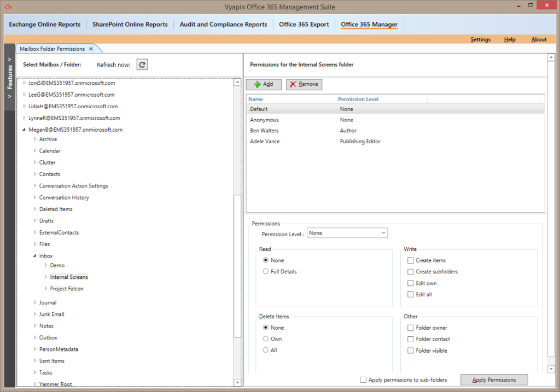
Task: Select the Sent Items folder
Action: 52,361
